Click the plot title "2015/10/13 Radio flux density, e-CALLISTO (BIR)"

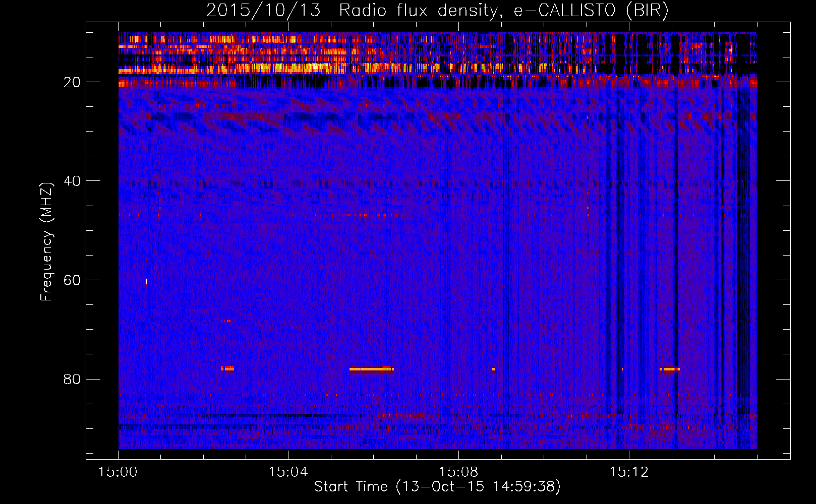click(x=437, y=10)
